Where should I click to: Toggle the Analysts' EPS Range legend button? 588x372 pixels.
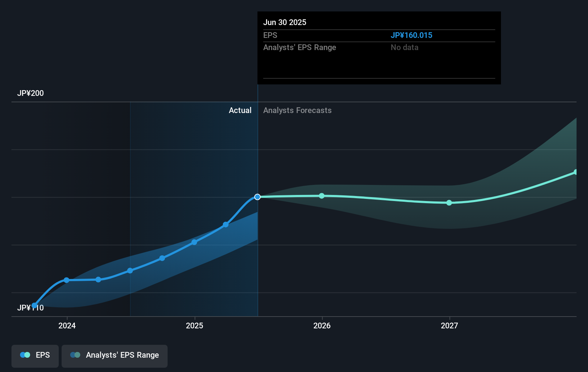pyautogui.click(x=115, y=356)
